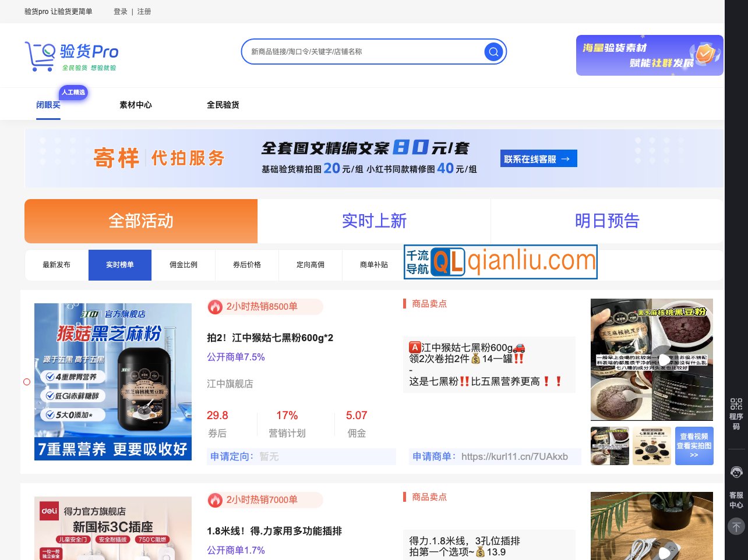The width and height of the screenshot is (748, 560).
Task: Click the 查看视频查看实拍图 button
Action: 694,446
